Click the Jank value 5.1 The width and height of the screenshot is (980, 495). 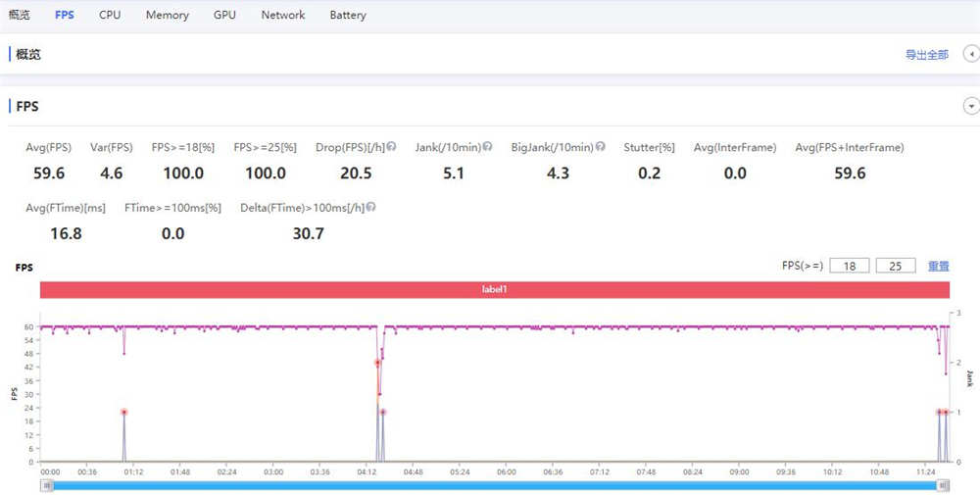(x=454, y=173)
